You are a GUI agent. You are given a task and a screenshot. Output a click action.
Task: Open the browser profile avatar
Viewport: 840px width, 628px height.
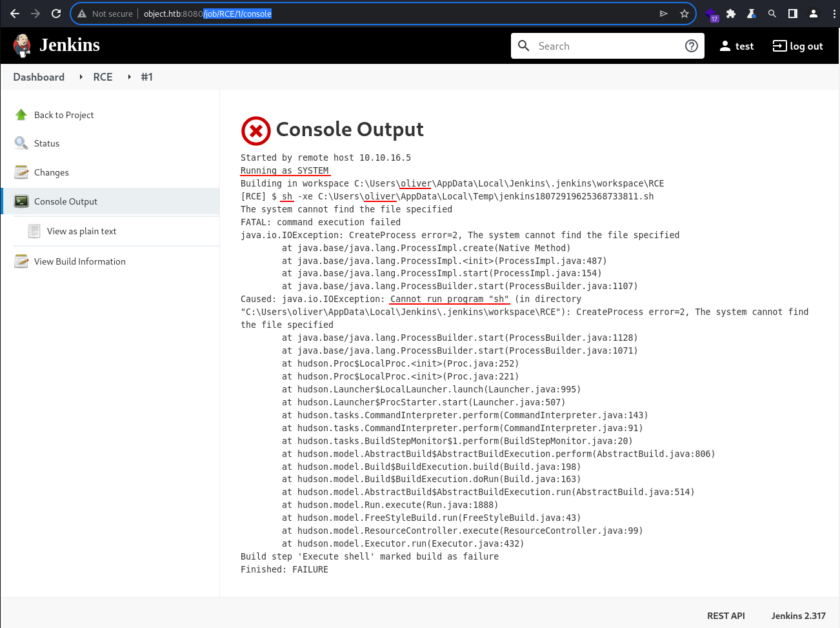pos(814,14)
